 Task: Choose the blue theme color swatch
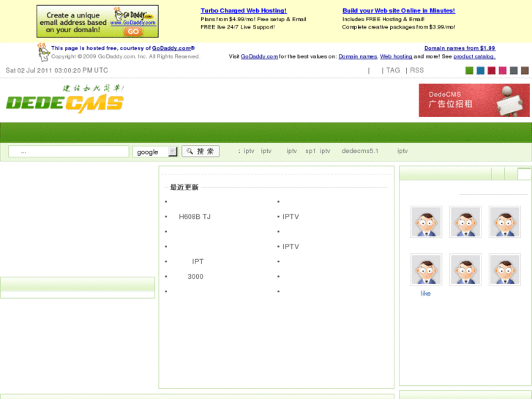481,70
